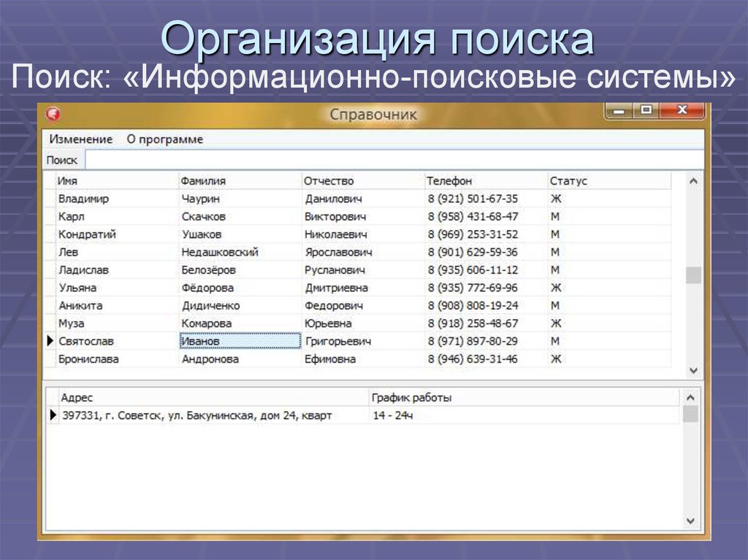This screenshot has width=748, height=560.
Task: Sort by the Имя column header
Action: [x=117, y=181]
